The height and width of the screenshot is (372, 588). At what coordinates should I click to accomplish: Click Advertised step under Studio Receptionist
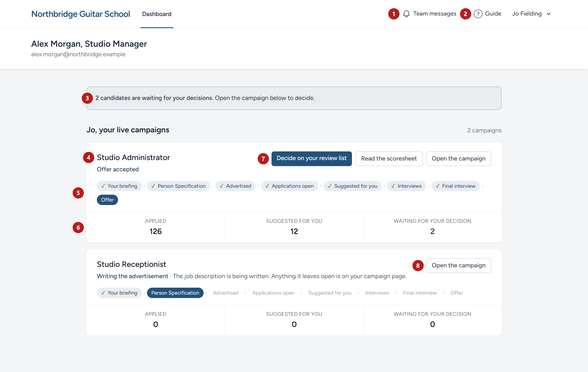[226, 293]
